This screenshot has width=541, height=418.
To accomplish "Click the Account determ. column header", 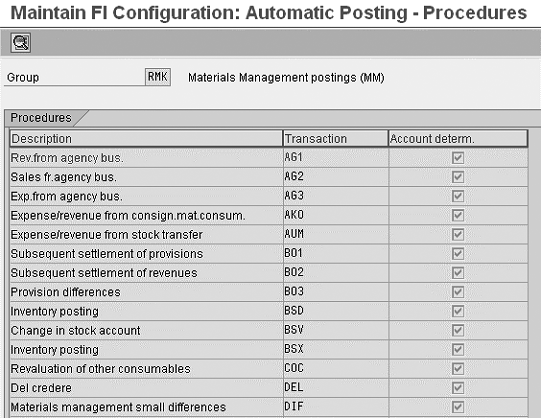I will 458,139.
